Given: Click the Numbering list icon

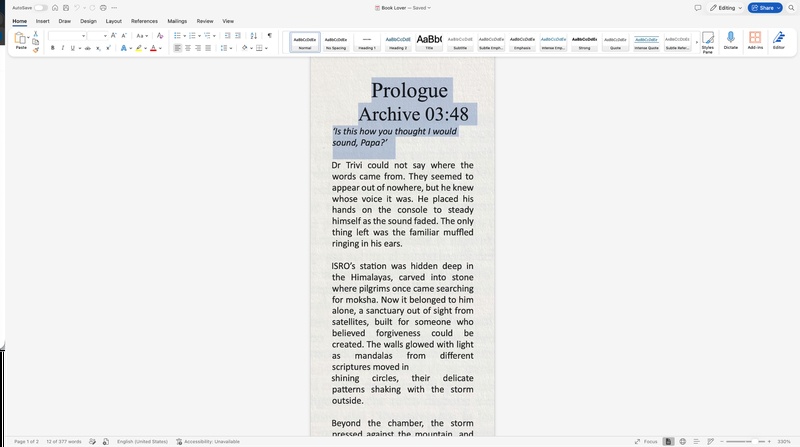Looking at the screenshot, I should pyautogui.click(x=192, y=36).
